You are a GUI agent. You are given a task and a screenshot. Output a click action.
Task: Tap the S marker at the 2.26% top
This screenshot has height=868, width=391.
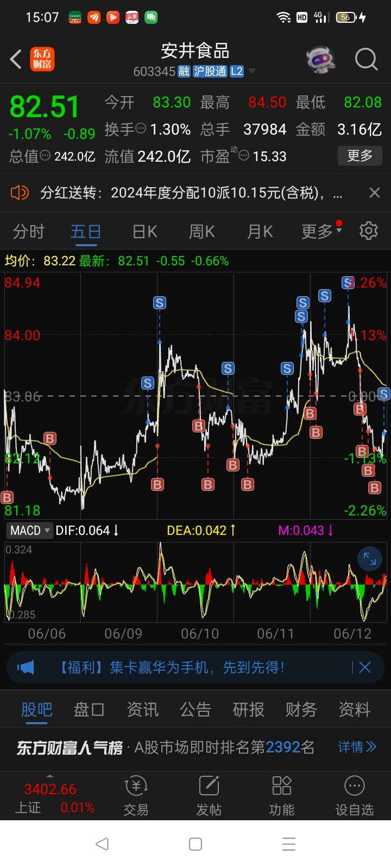coord(347,282)
